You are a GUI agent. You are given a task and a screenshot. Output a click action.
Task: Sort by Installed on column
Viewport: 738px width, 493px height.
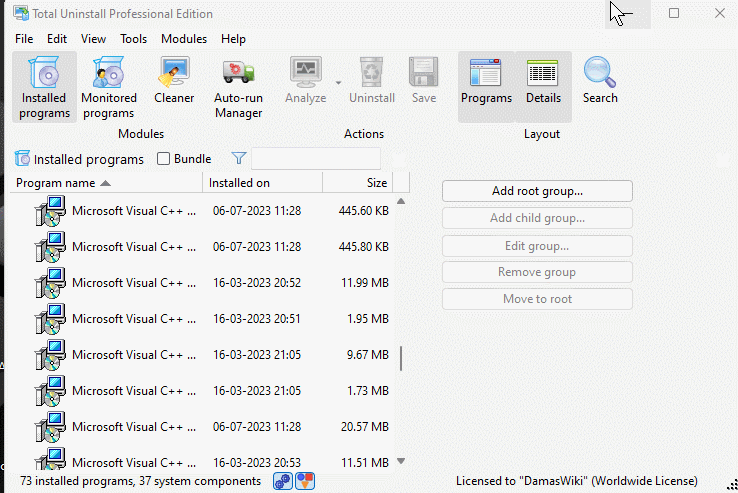pos(263,183)
